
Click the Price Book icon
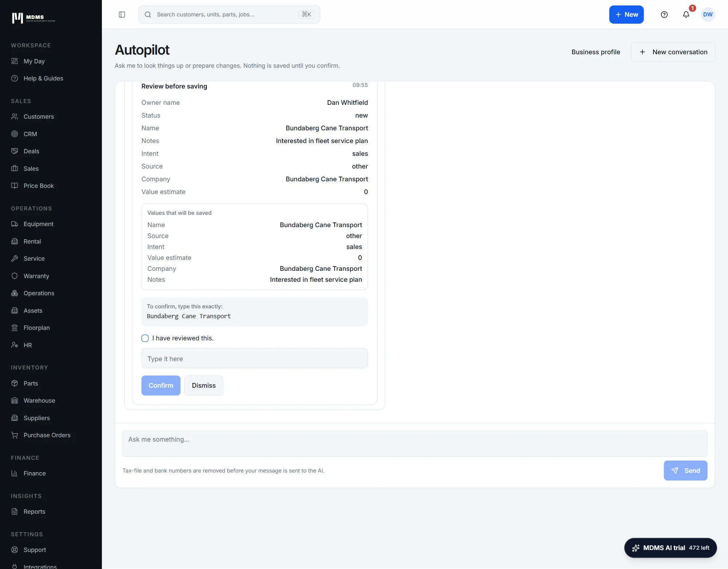pyautogui.click(x=15, y=186)
